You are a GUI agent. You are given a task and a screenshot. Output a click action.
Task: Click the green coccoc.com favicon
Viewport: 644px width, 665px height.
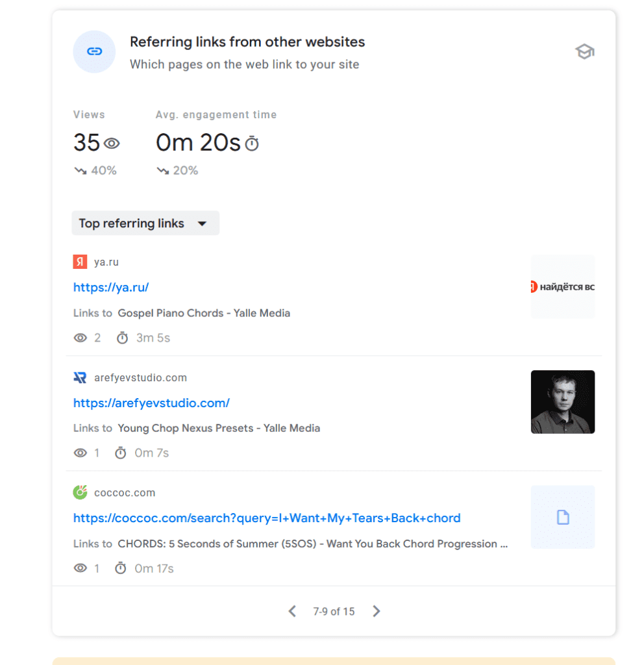click(80, 493)
